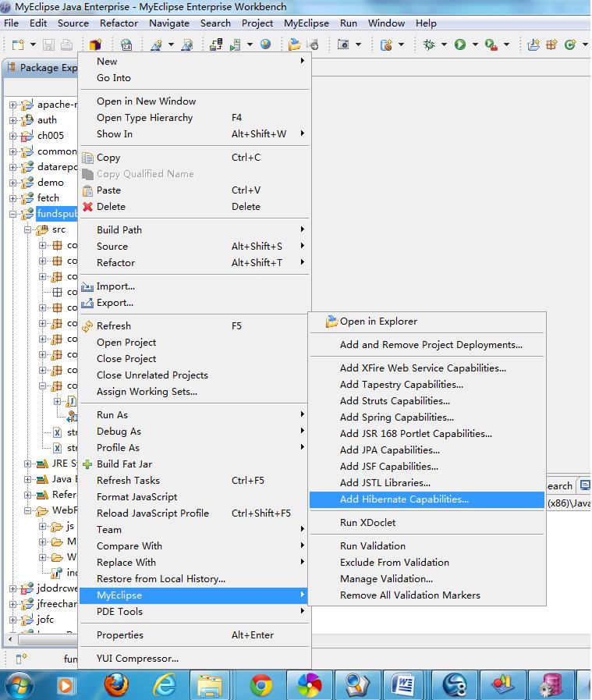Viewport: 592px width, 700px height.
Task: Click the horizontal scrollbar left arrow
Action: (10, 640)
